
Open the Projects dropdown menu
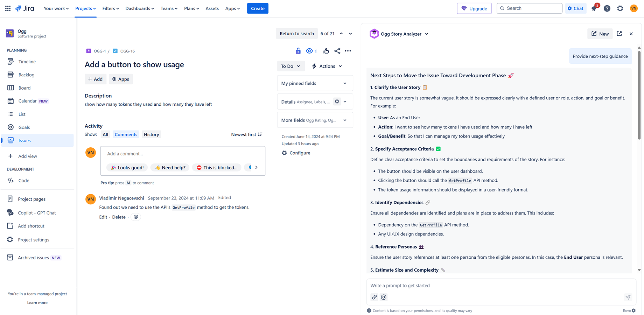[85, 8]
